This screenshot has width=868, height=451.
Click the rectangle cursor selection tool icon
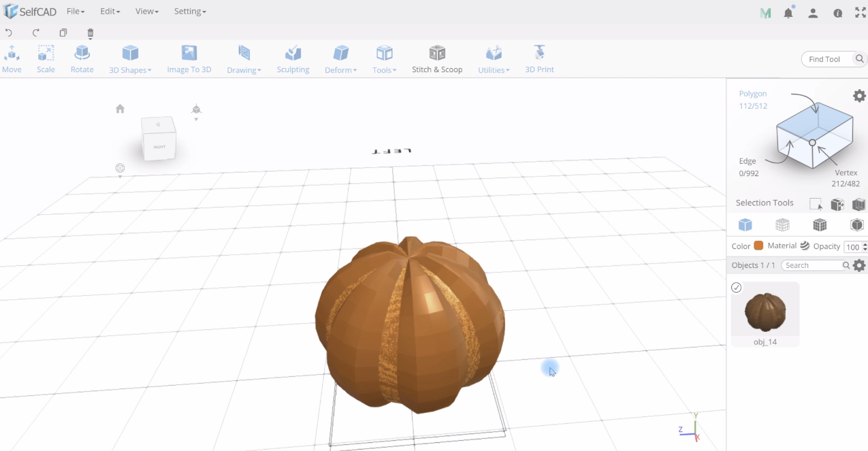[x=816, y=204]
